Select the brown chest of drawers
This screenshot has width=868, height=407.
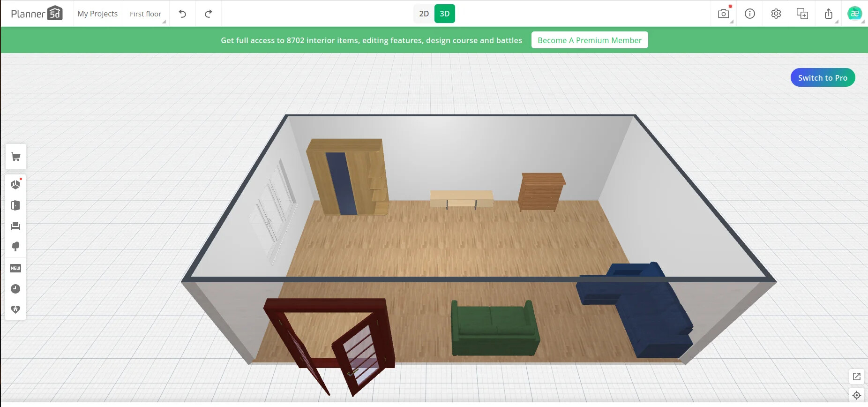coord(541,191)
